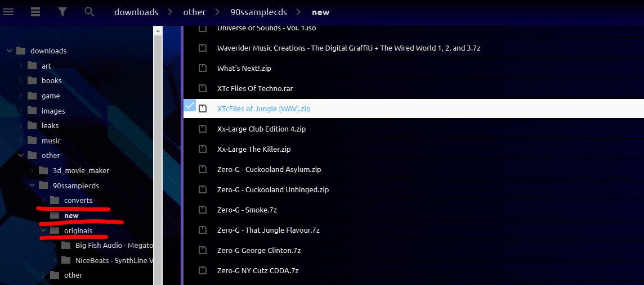Expand the 3d_movie_maker folder chevron
Image resolution: width=644 pixels, height=285 pixels.
(32, 170)
